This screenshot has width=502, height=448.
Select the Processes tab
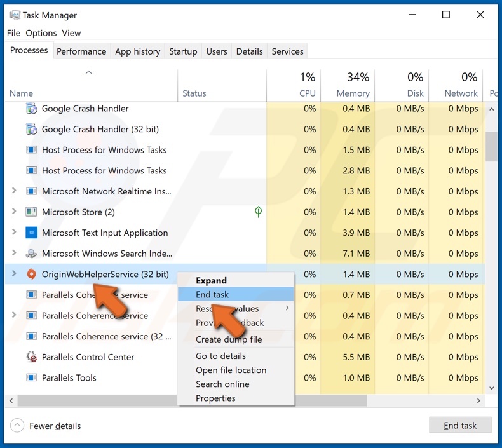point(29,50)
